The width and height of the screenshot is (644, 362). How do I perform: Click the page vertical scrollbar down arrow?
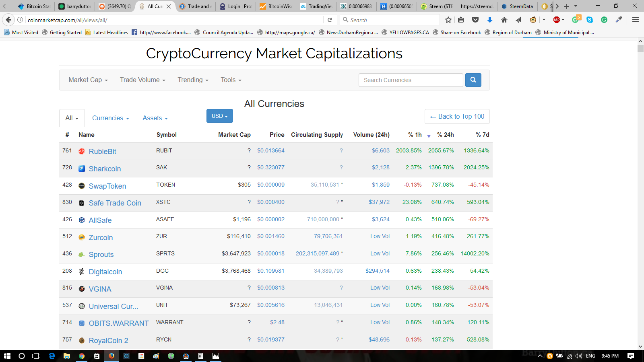tap(640, 346)
